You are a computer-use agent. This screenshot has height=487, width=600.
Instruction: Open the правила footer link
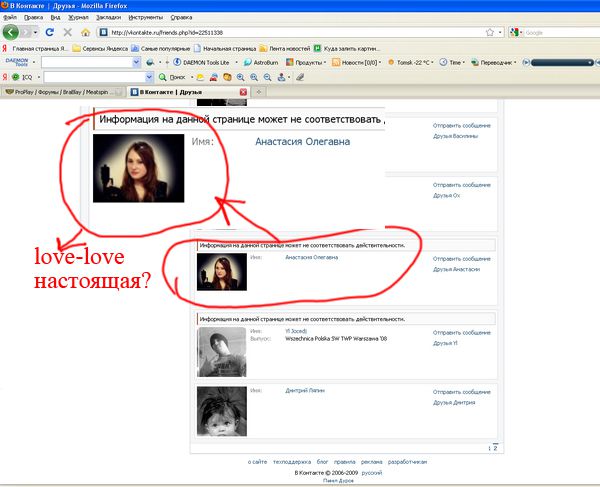coord(344,462)
